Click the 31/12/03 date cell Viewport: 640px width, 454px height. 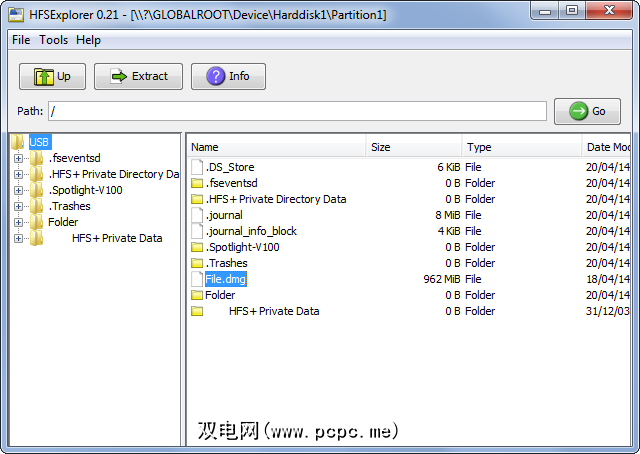[x=608, y=311]
